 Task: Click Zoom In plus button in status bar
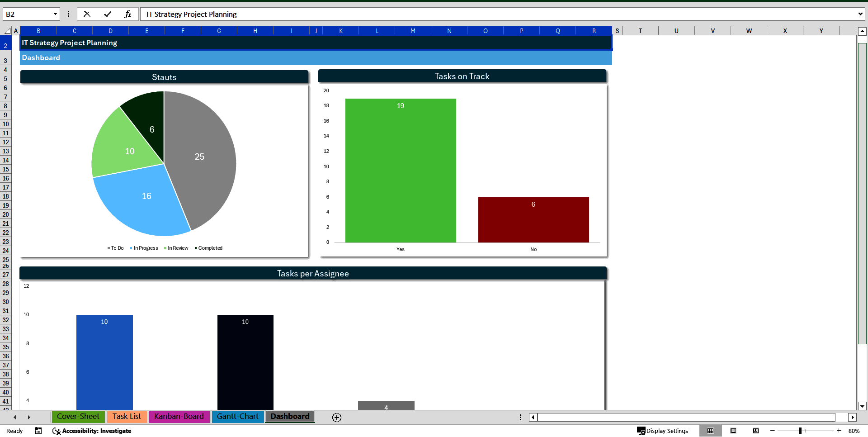tap(839, 431)
